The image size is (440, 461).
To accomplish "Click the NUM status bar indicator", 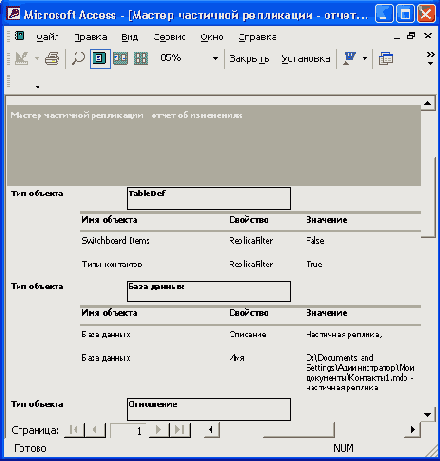I will click(343, 448).
